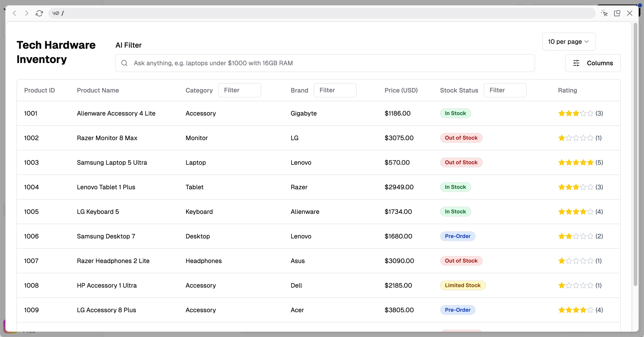Screen dimensions: 644x337
Task: Click the Price (USD) column header
Action: point(401,91)
